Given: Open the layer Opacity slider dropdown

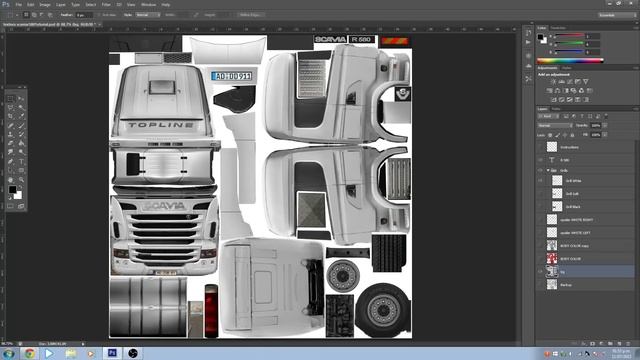Looking at the screenshot, I should tap(605, 125).
